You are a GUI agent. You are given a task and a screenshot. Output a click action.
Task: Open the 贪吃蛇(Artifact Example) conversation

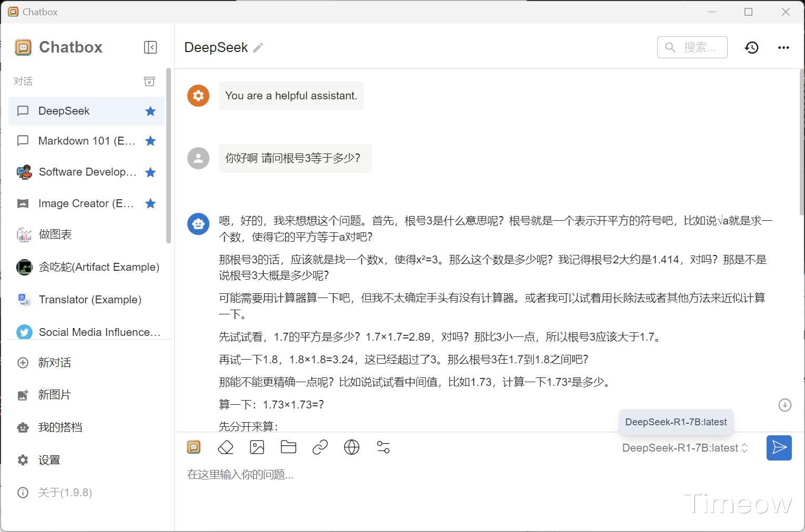(x=87, y=267)
